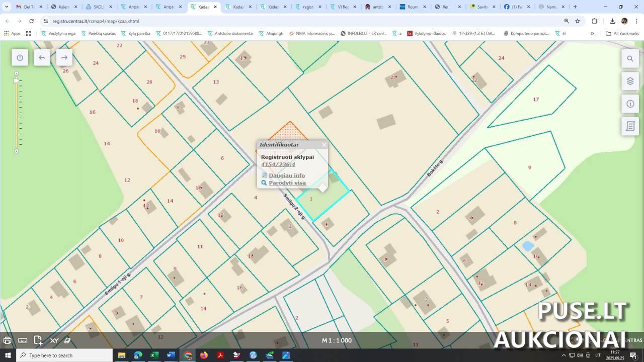Close the Identifikuota popup

(324, 145)
